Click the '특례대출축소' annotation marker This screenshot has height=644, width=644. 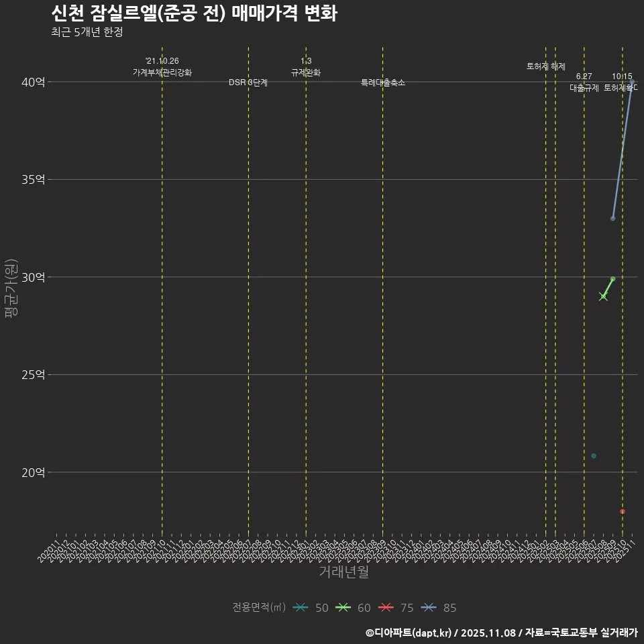(382, 82)
